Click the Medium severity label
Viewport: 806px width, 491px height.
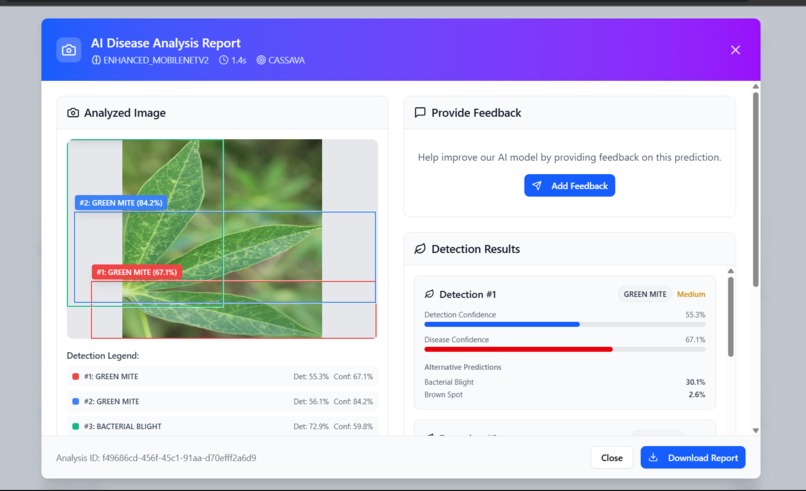coord(691,294)
